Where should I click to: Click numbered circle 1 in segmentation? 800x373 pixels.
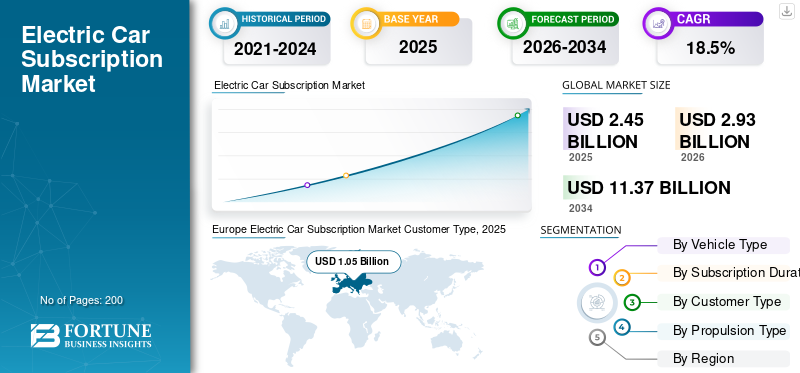(597, 267)
